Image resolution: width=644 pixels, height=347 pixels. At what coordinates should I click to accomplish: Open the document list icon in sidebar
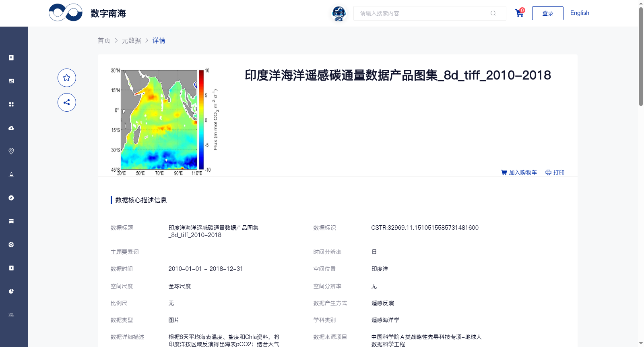click(x=11, y=58)
